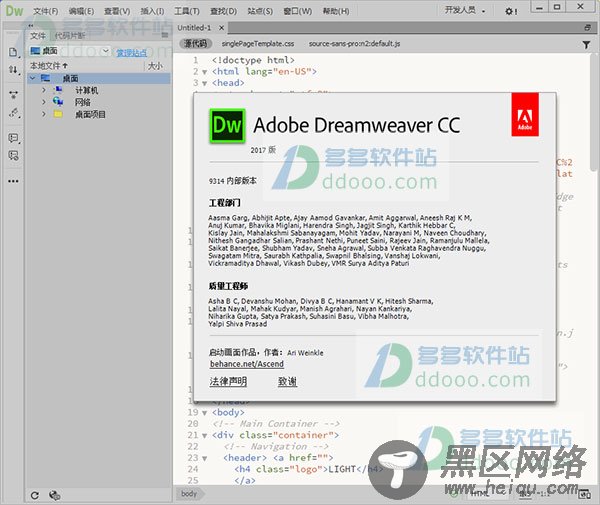Open the File (文件) menu
The height and width of the screenshot is (505, 600).
(x=45, y=11)
